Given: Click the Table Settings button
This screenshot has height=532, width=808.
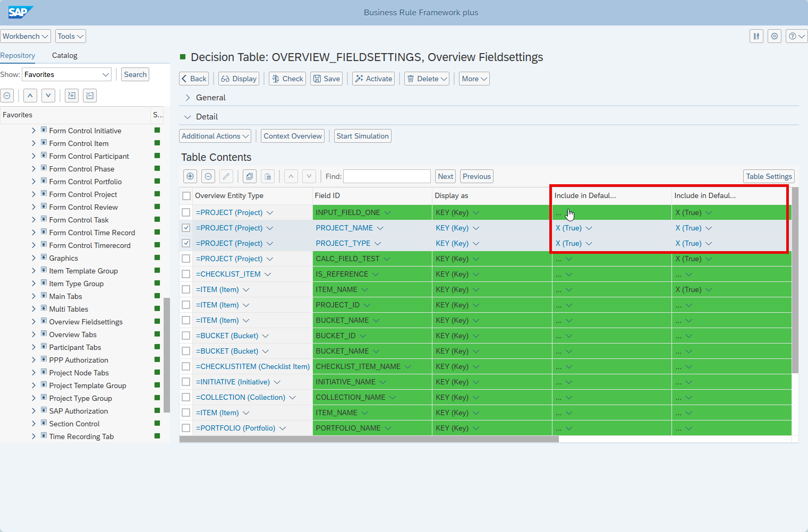Looking at the screenshot, I should pos(769,176).
